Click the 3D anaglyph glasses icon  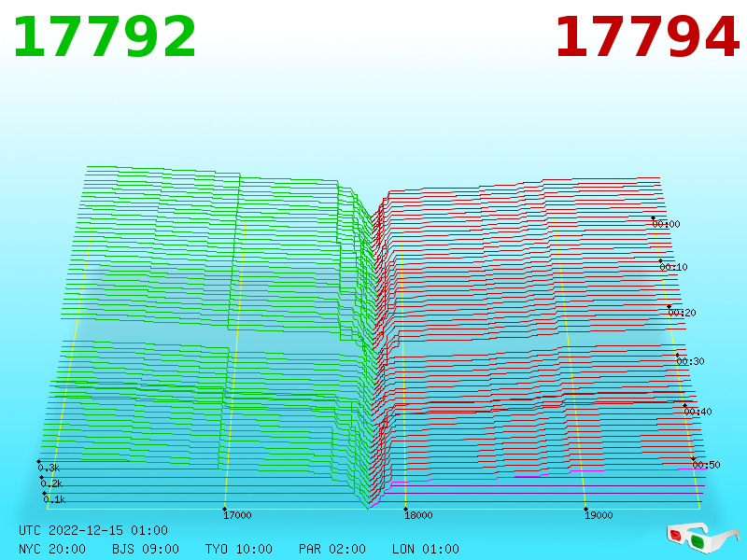point(702,539)
